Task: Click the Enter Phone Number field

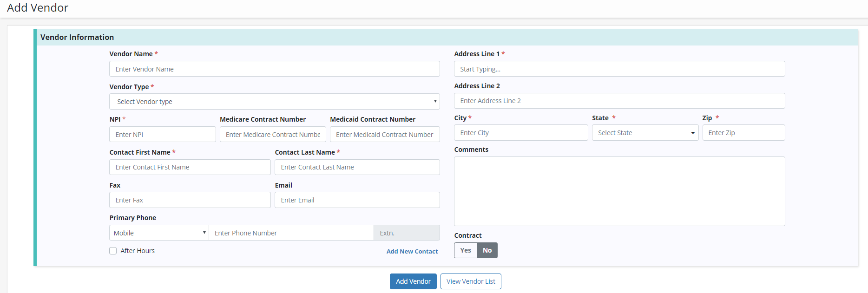Action: [291, 233]
